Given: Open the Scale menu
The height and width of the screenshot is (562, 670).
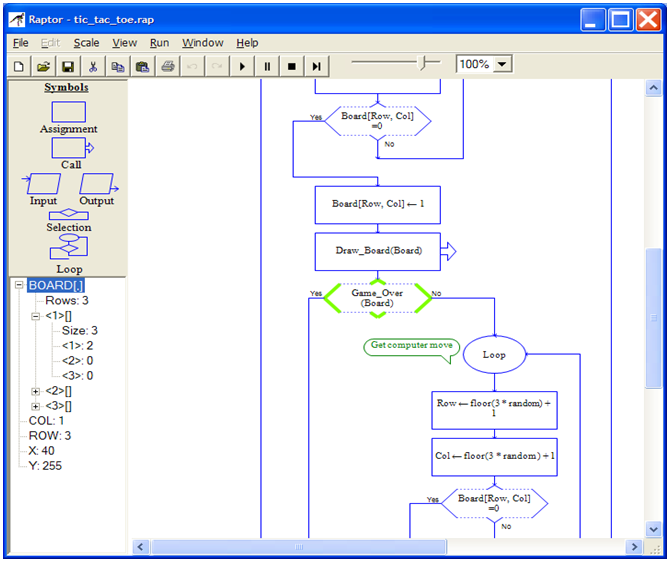Looking at the screenshot, I should (86, 43).
